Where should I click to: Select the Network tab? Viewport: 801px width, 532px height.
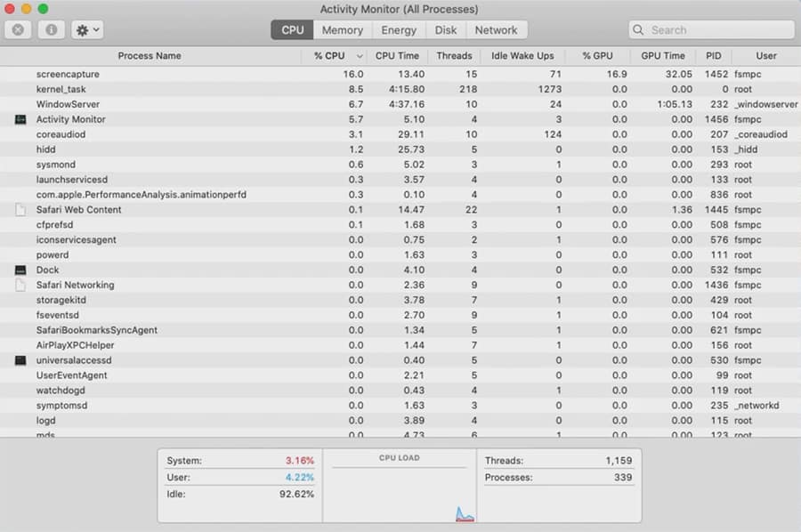click(x=496, y=30)
